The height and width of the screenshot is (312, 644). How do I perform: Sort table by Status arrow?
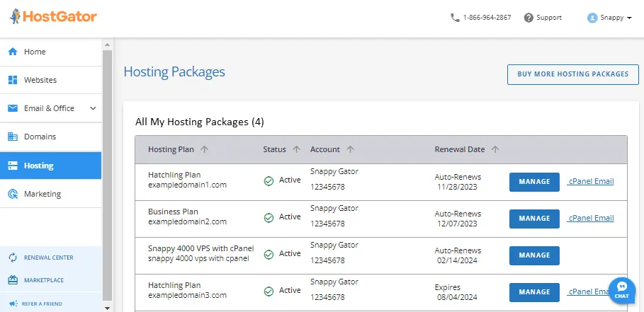(296, 149)
